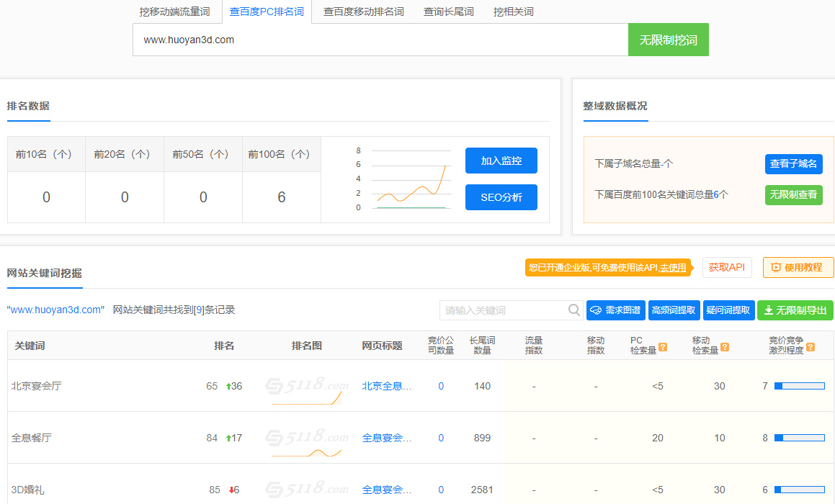This screenshot has height=504, width=835.
Task: Click the long-tail count 2581
Action: coord(482,490)
